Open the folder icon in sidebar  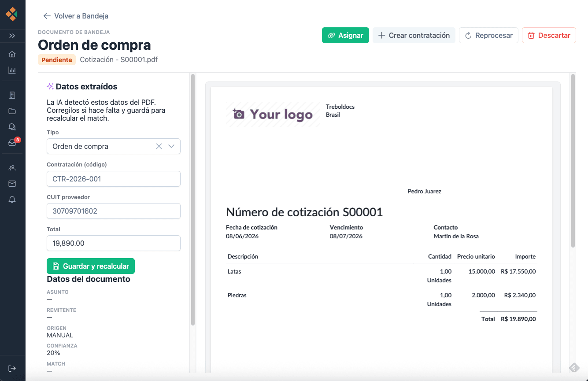click(x=12, y=111)
